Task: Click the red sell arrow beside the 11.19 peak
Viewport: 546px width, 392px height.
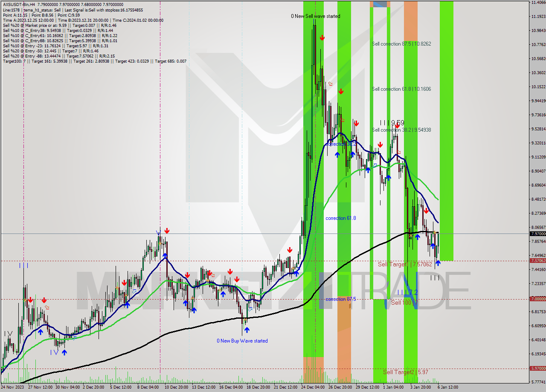Action: [x=322, y=38]
